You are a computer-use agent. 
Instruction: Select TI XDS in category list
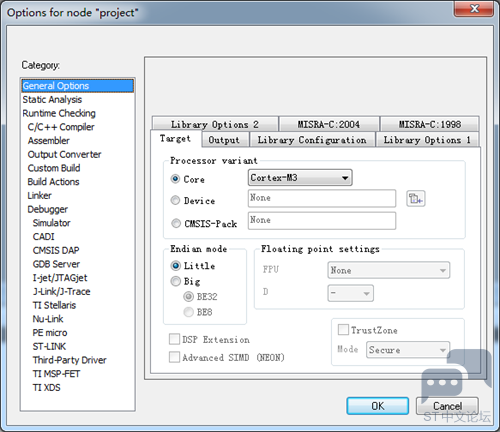(x=47, y=387)
